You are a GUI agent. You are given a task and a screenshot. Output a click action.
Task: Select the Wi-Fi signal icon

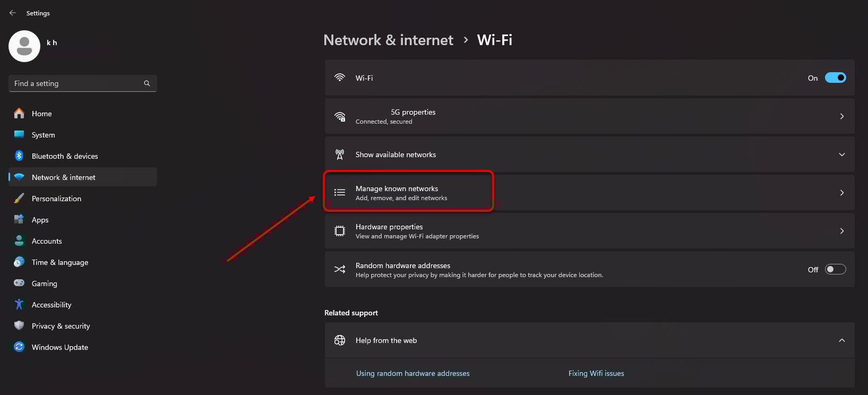pos(340,78)
